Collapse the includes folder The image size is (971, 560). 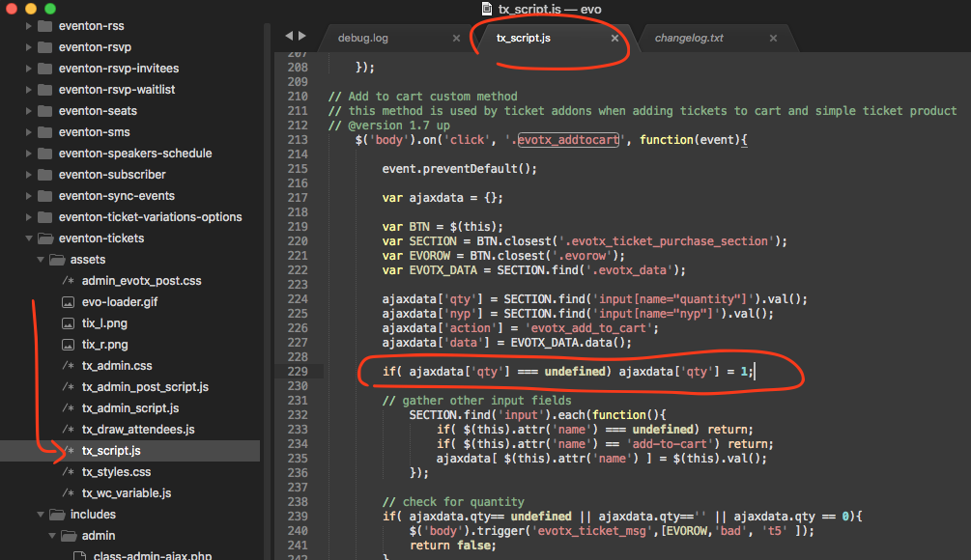(x=41, y=515)
